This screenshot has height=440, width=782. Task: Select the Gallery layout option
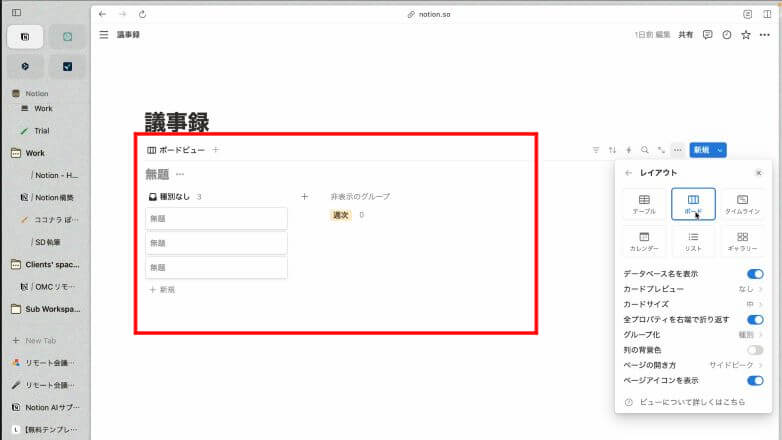pos(742,241)
